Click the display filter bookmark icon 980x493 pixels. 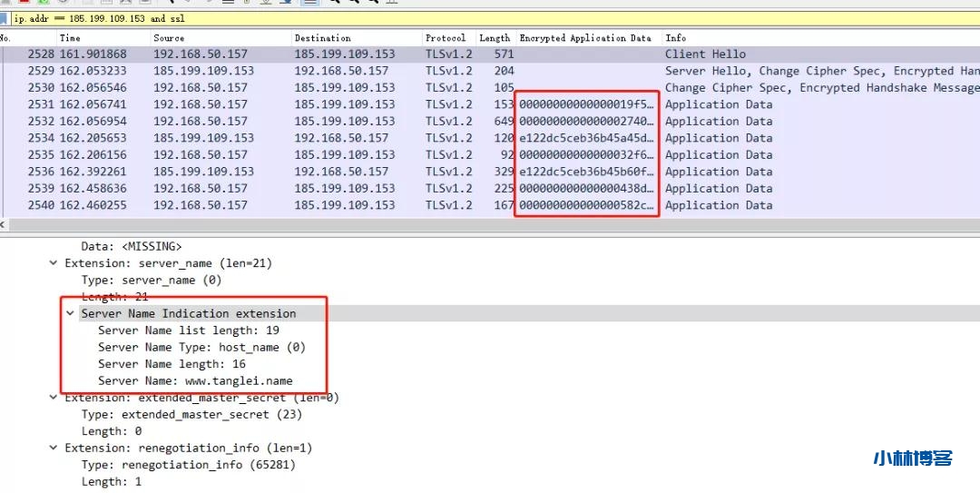(5, 18)
